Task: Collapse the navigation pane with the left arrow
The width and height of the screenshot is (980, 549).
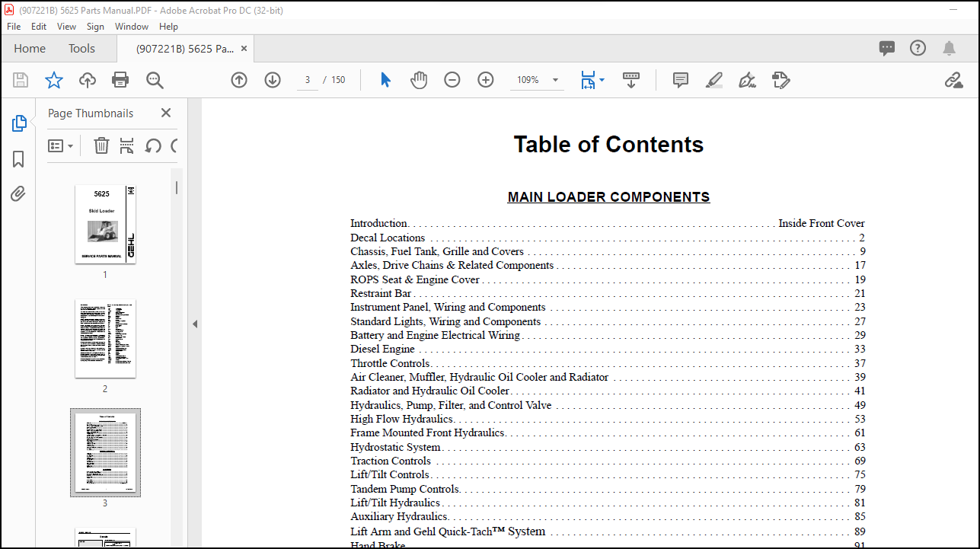Action: (194, 324)
